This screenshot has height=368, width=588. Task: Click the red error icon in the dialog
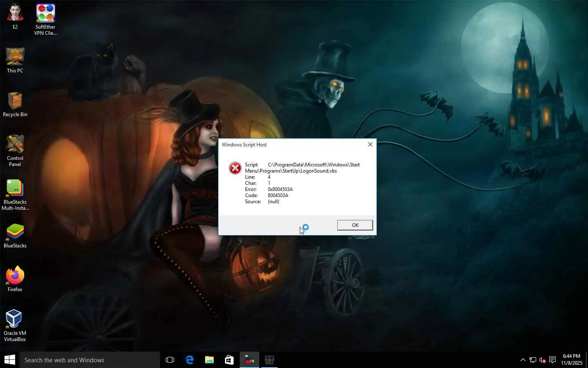(x=235, y=168)
